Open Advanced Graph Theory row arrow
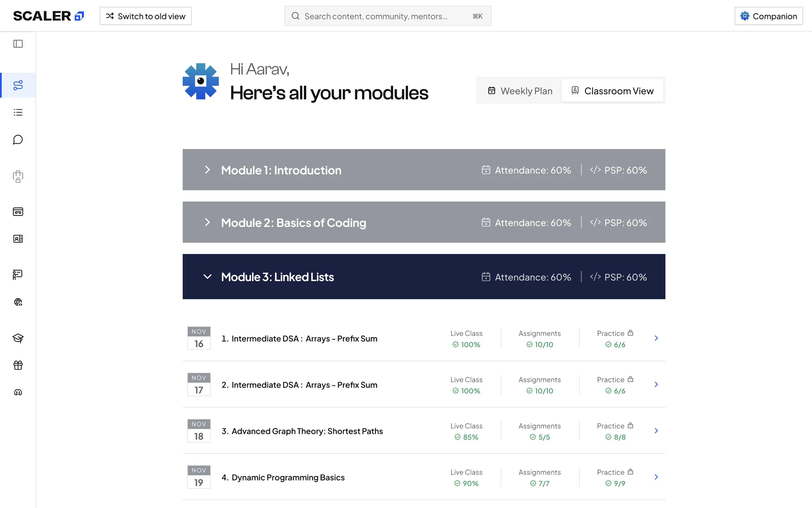 (x=656, y=431)
